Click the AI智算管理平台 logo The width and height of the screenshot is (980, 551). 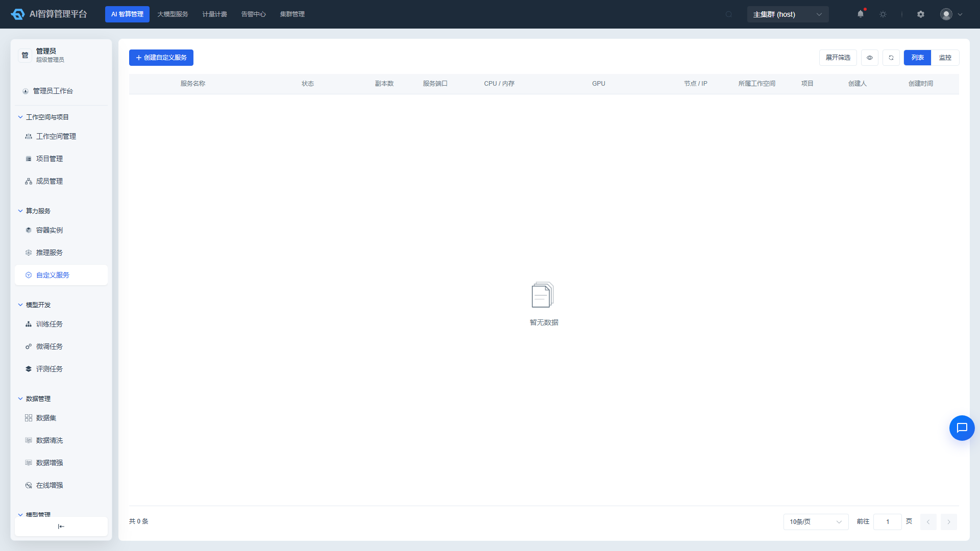click(49, 14)
